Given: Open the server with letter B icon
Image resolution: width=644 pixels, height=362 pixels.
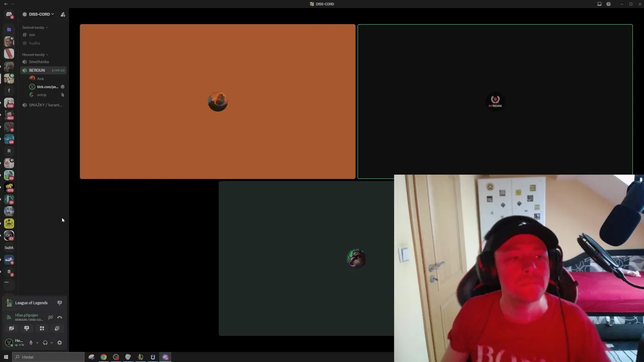Looking at the screenshot, I should (9, 272).
